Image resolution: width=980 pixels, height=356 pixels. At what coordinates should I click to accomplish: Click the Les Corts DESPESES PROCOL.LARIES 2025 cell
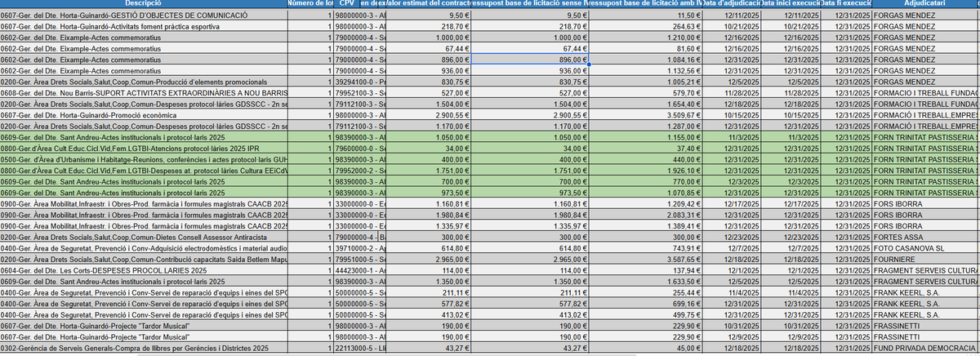(x=145, y=270)
